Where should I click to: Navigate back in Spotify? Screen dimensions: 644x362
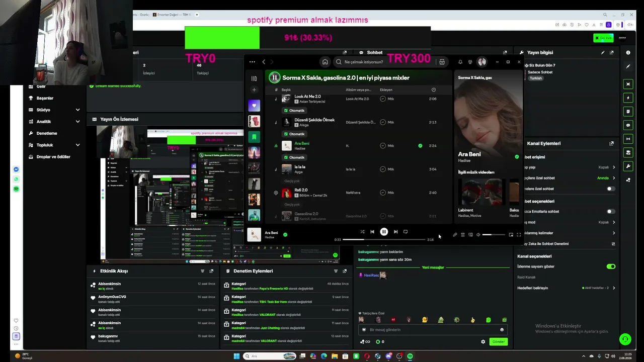pyautogui.click(x=264, y=62)
